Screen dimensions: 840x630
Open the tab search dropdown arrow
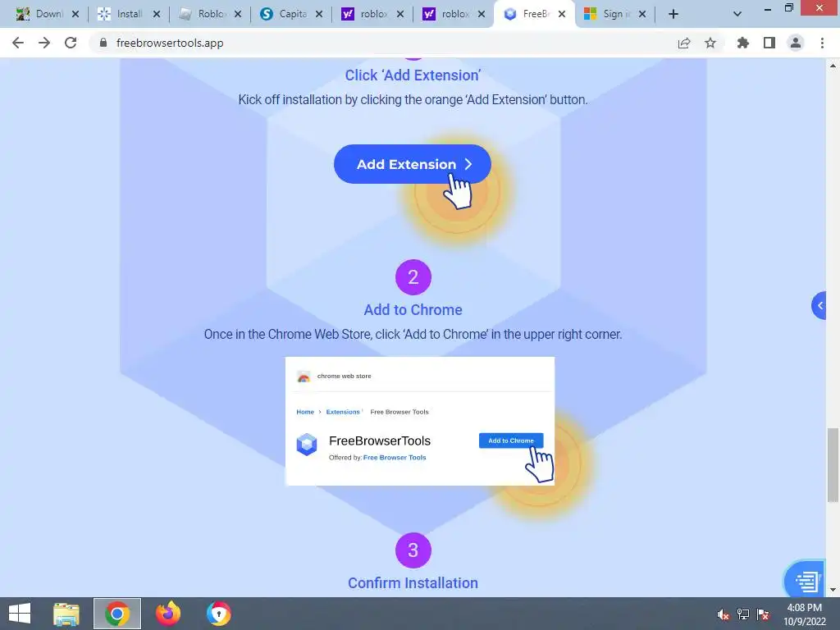[x=737, y=15]
